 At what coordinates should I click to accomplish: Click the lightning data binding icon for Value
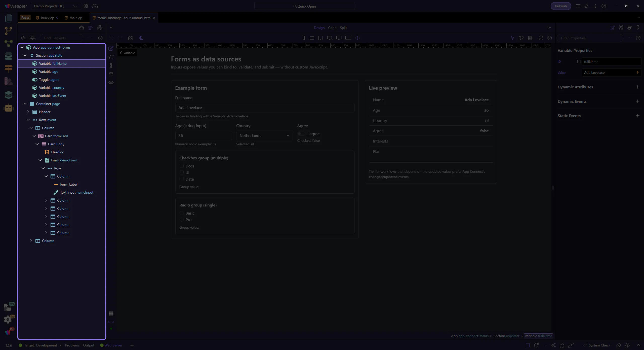637,73
